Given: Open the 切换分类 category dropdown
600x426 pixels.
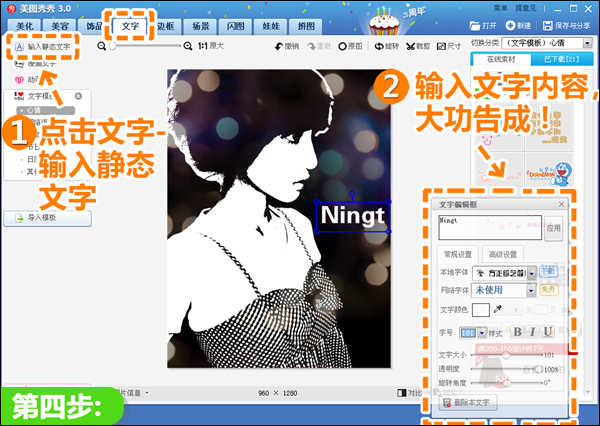Looking at the screenshot, I should click(x=588, y=43).
